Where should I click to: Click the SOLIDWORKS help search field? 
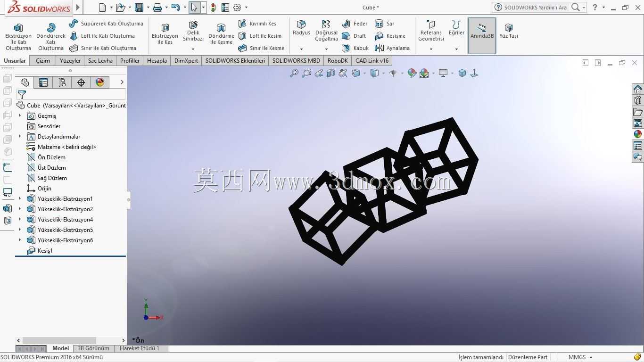click(x=536, y=7)
